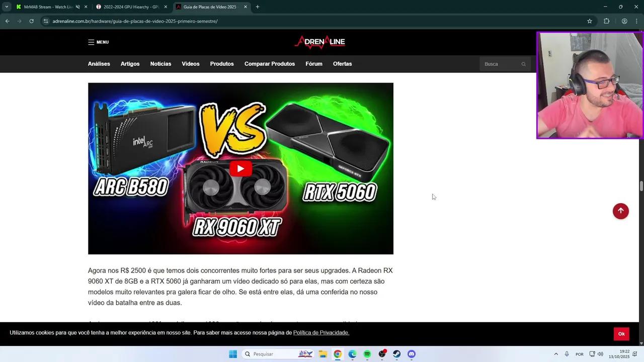The image size is (644, 362).
Task: Open the Chrome three-dot menu
Action: point(637,21)
